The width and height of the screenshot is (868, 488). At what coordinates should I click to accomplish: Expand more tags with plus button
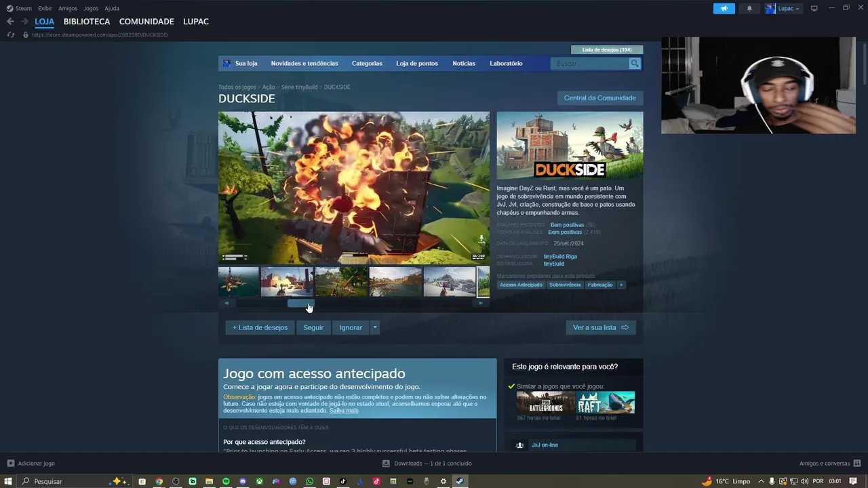[620, 285]
